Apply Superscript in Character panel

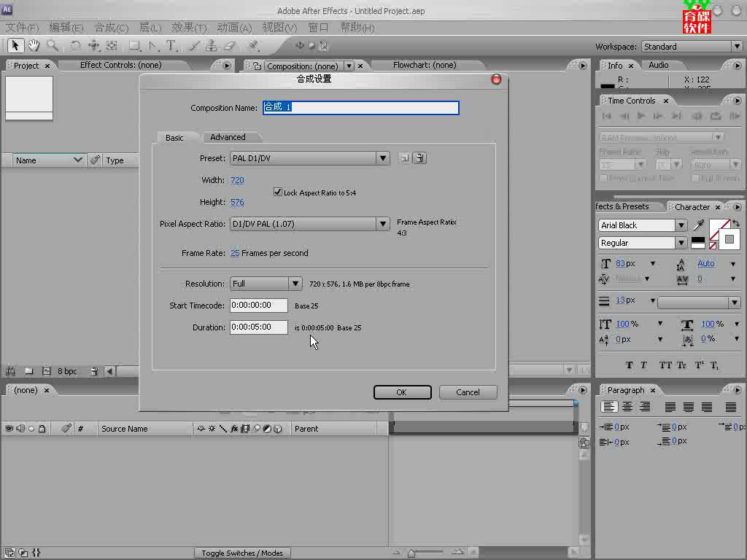click(699, 365)
